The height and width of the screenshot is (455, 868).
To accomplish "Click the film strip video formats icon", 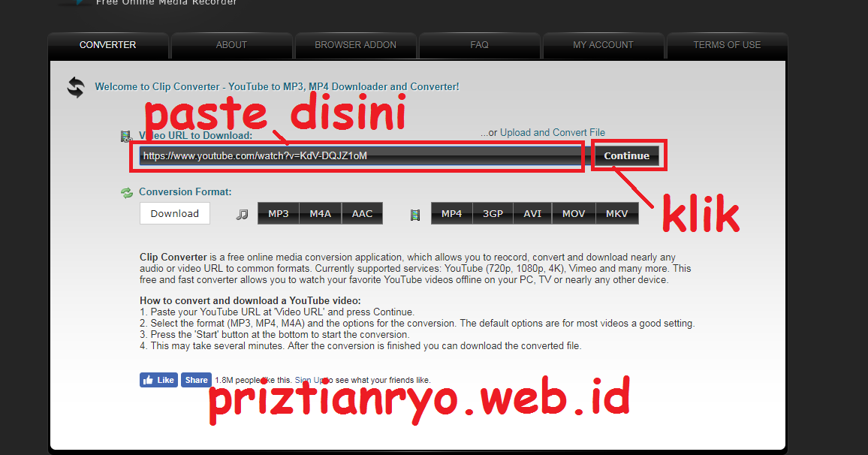I will coord(415,215).
